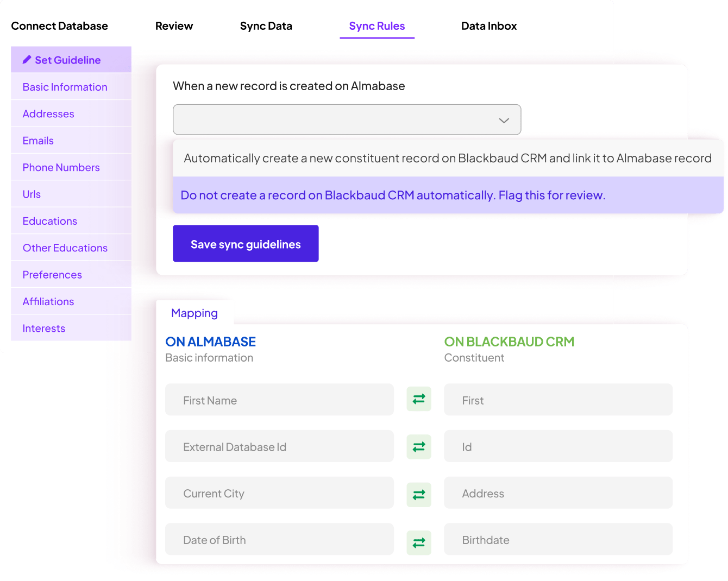Click the Current City field
Image resolution: width=728 pixels, height=581 pixels.
[x=279, y=493]
